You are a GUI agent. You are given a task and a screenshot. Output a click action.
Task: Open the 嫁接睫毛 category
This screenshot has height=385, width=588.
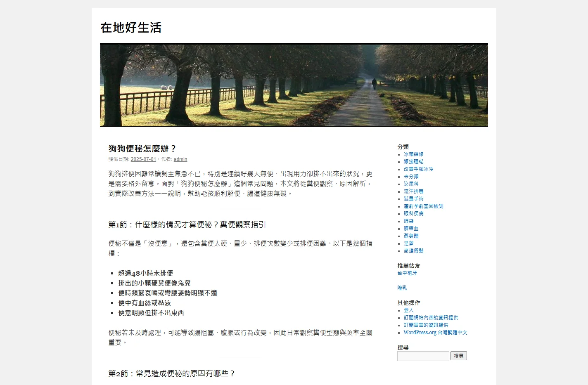click(413, 162)
